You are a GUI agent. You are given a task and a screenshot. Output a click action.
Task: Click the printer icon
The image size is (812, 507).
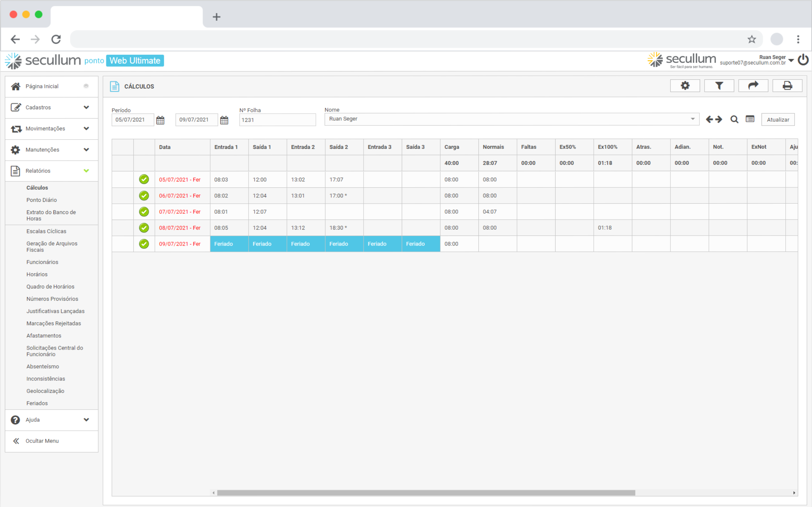(787, 86)
